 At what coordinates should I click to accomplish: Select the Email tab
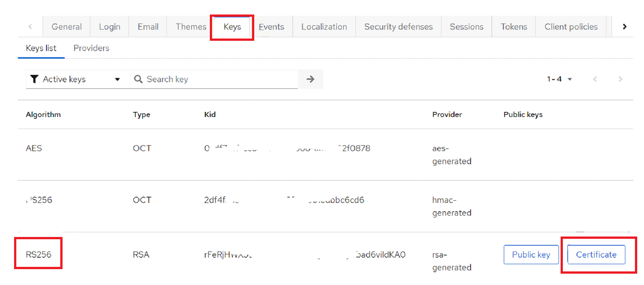tap(148, 27)
